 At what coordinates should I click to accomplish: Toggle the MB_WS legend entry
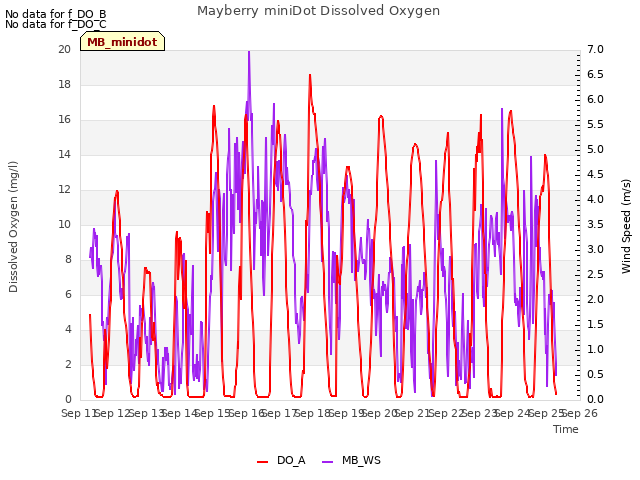tap(351, 460)
